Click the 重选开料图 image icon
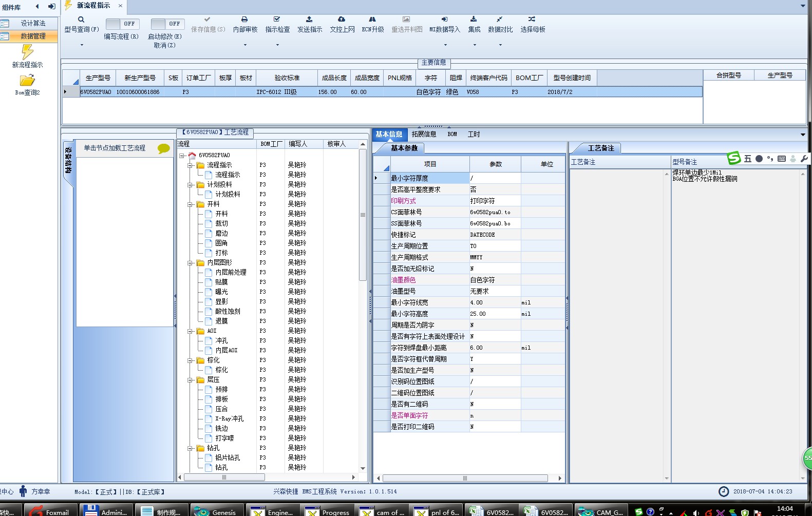The width and height of the screenshot is (812, 516). (406, 20)
